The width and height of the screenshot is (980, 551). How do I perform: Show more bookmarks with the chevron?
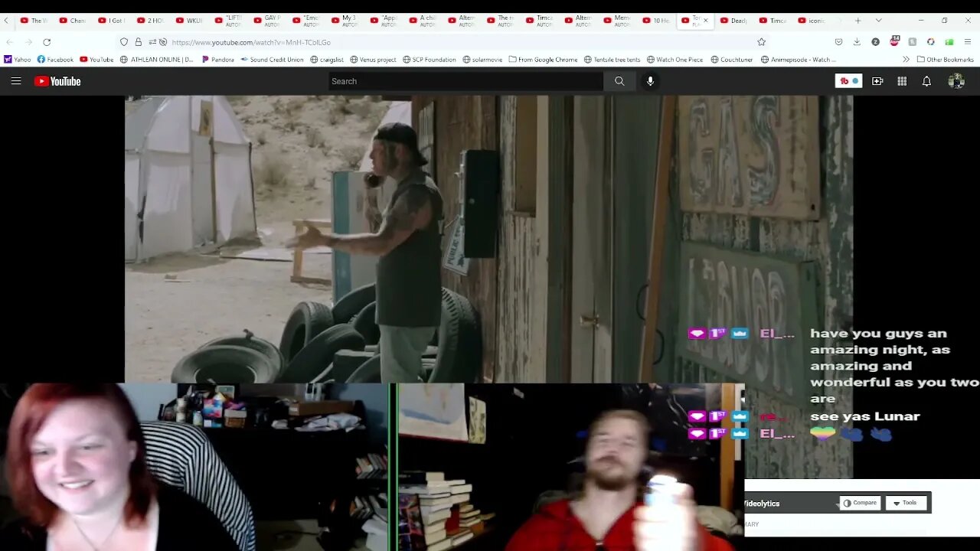click(906, 59)
